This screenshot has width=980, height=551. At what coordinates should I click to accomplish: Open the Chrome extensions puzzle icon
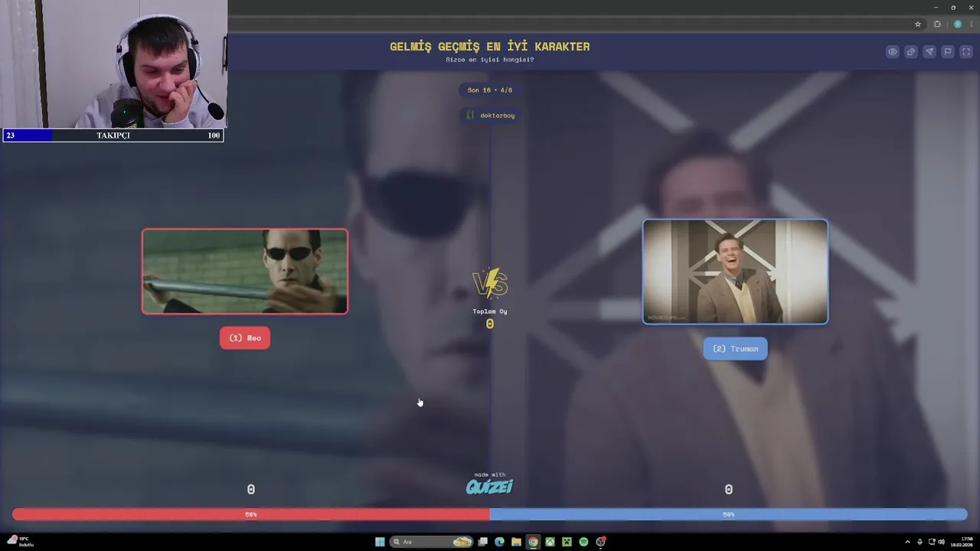(937, 24)
